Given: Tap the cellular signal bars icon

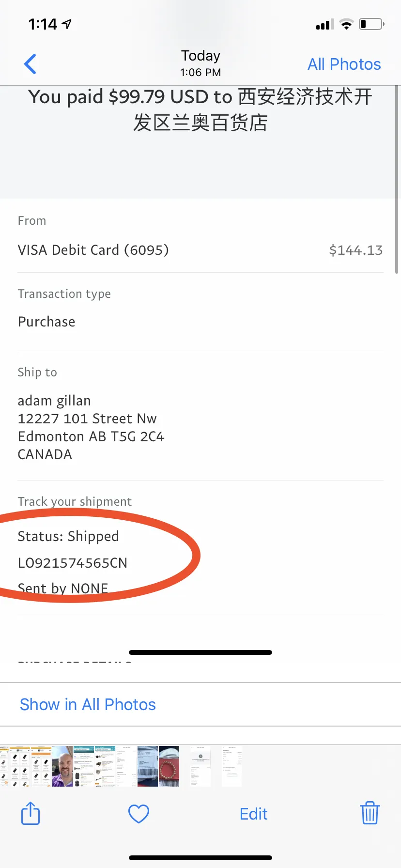Looking at the screenshot, I should click(325, 24).
